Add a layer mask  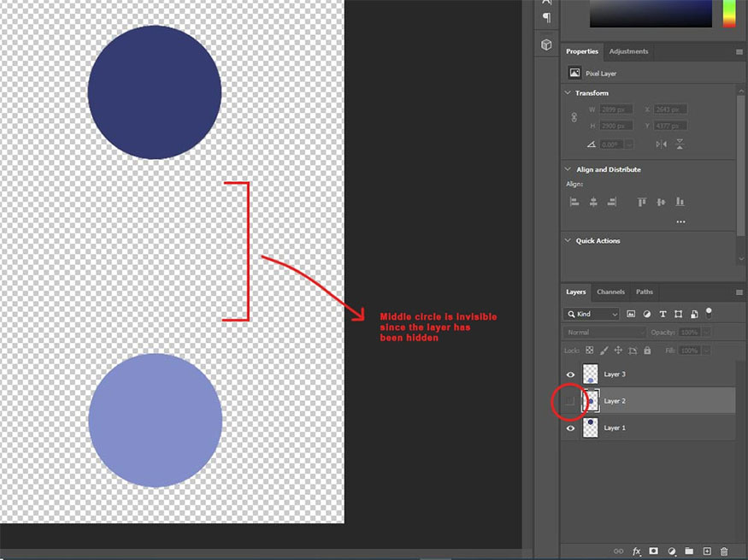tap(654, 551)
